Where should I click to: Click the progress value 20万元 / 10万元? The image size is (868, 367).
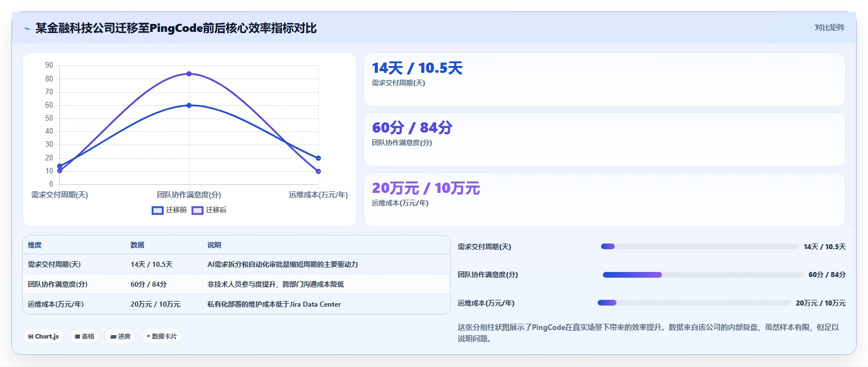pos(821,303)
